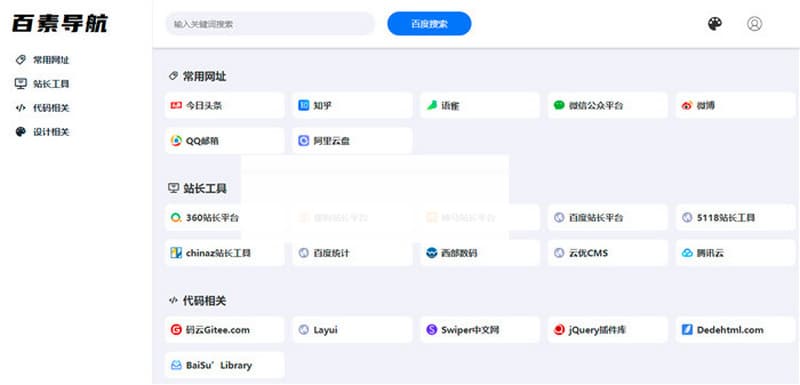Open the 5118站长工具 link label
The image size is (800, 385).
(726, 218)
